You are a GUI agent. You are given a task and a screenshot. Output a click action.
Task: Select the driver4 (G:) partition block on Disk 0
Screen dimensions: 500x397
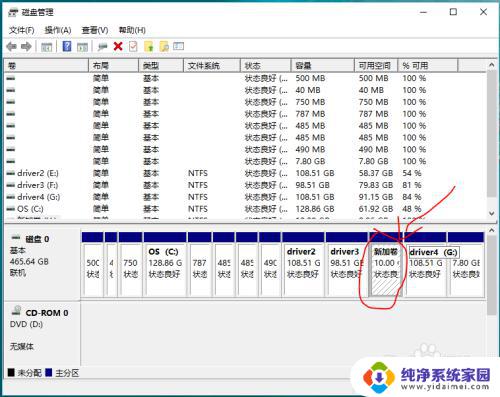(425, 264)
